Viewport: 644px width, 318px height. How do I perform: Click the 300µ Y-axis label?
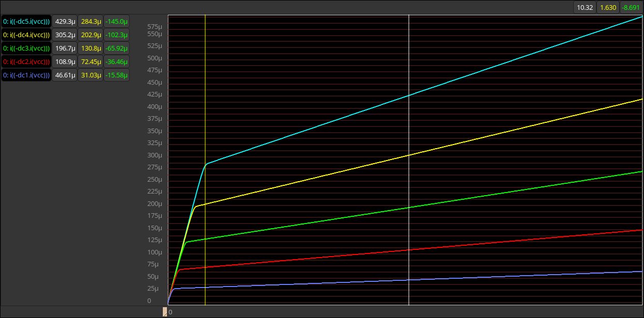[x=155, y=155]
